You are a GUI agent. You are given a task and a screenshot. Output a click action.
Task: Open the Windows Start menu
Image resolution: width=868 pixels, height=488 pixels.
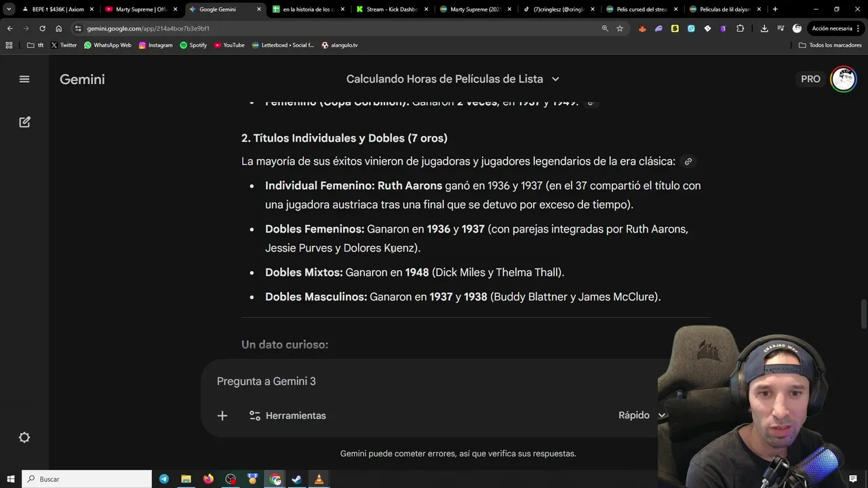[10, 479]
